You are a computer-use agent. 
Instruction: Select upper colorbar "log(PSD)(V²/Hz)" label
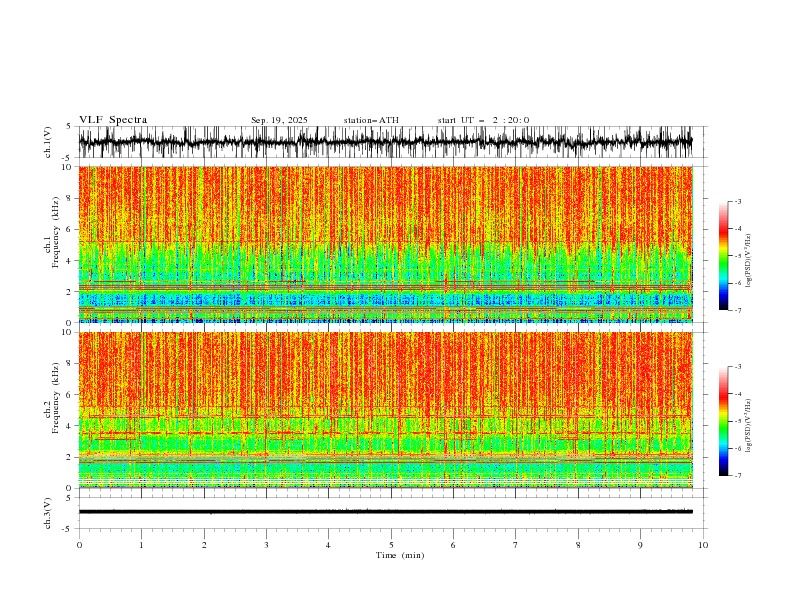(x=748, y=261)
